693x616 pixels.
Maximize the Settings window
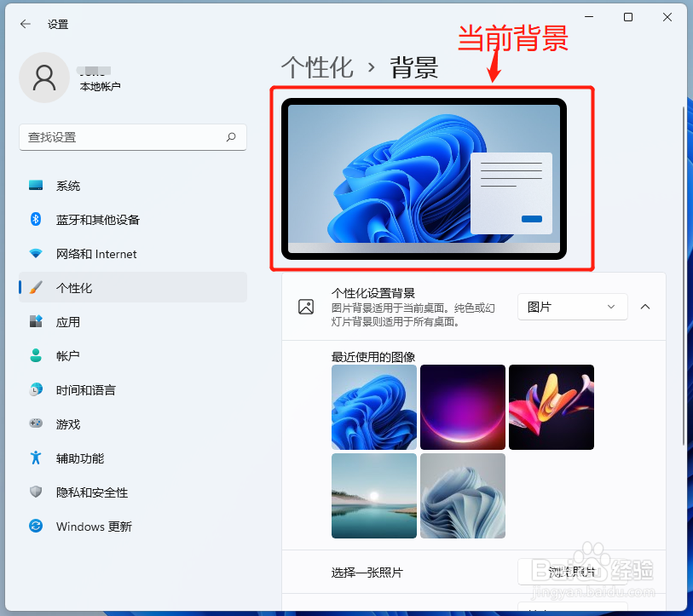(628, 17)
